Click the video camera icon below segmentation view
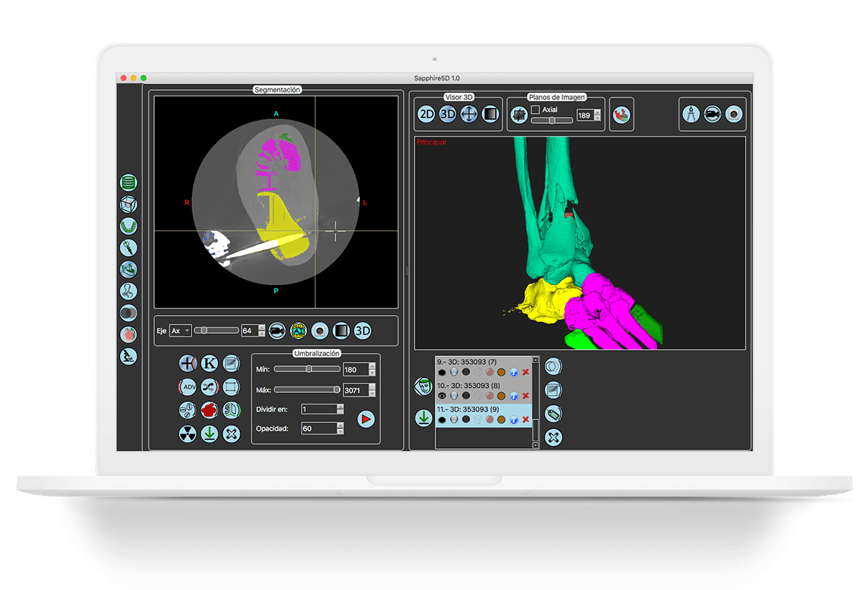 click(x=277, y=330)
